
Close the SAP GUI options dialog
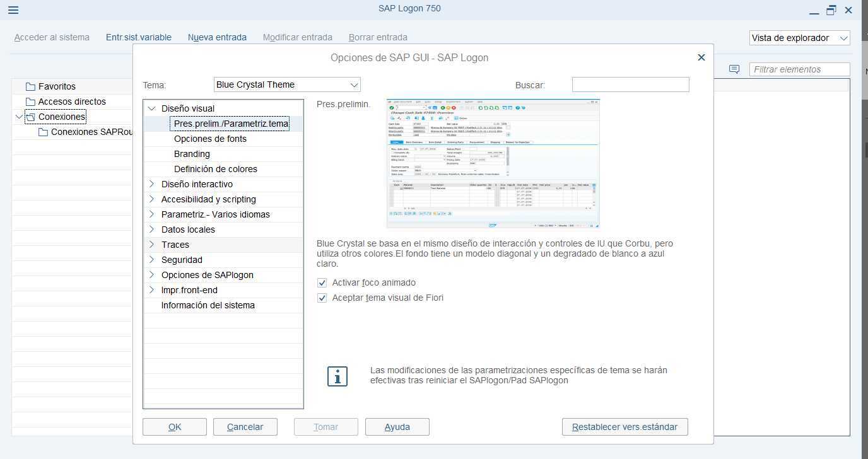click(701, 57)
